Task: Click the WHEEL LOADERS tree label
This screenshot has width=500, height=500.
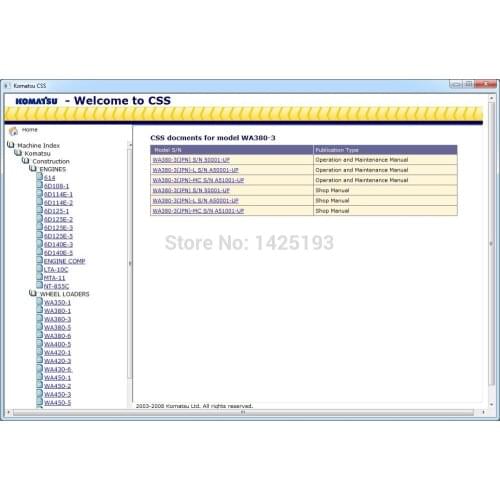Action: 64,294
